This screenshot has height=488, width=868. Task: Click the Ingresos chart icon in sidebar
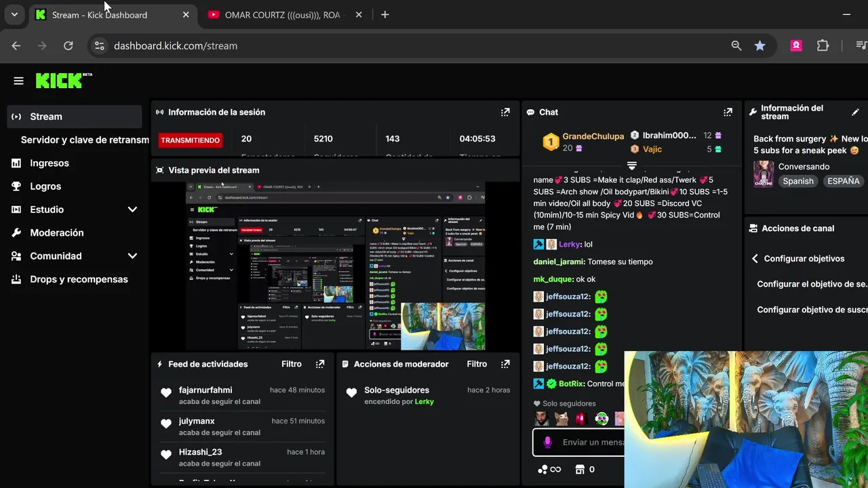pos(16,163)
